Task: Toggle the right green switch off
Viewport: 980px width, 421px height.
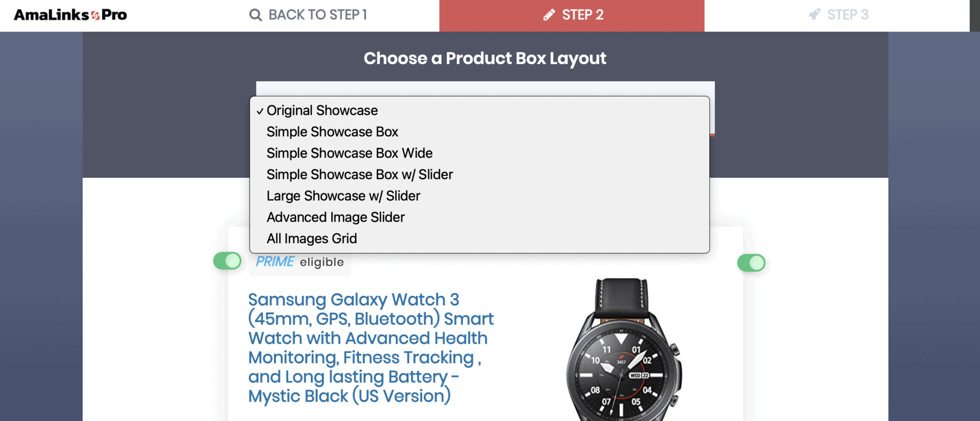Action: (x=751, y=263)
